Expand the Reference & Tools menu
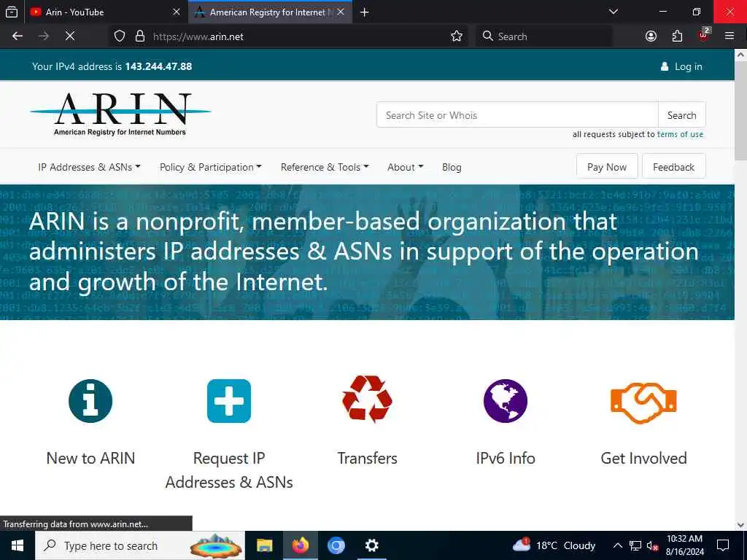 click(325, 167)
